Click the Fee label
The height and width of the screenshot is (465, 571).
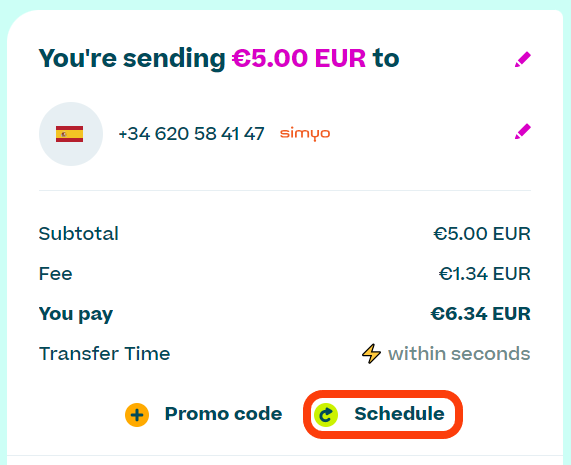click(x=56, y=274)
